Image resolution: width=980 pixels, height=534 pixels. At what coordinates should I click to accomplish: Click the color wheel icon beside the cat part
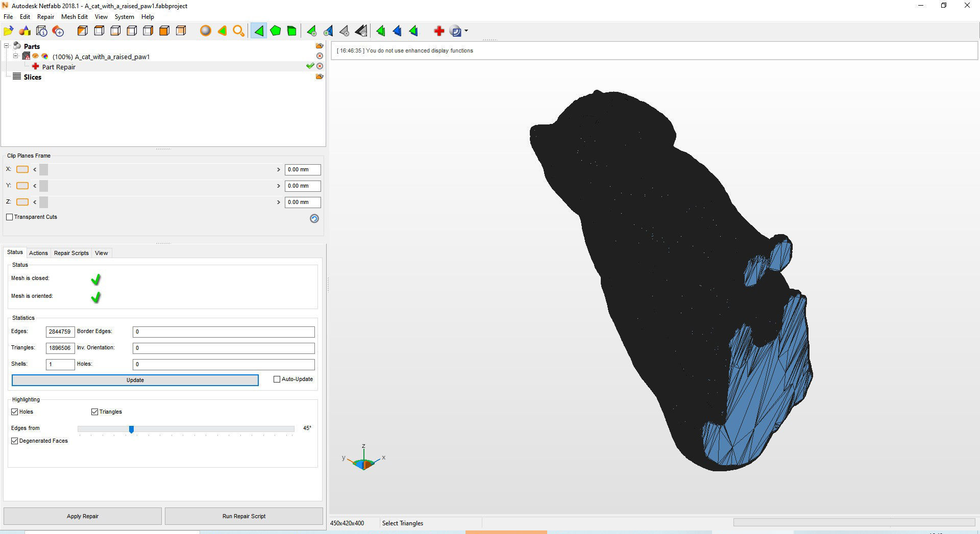[x=45, y=56]
